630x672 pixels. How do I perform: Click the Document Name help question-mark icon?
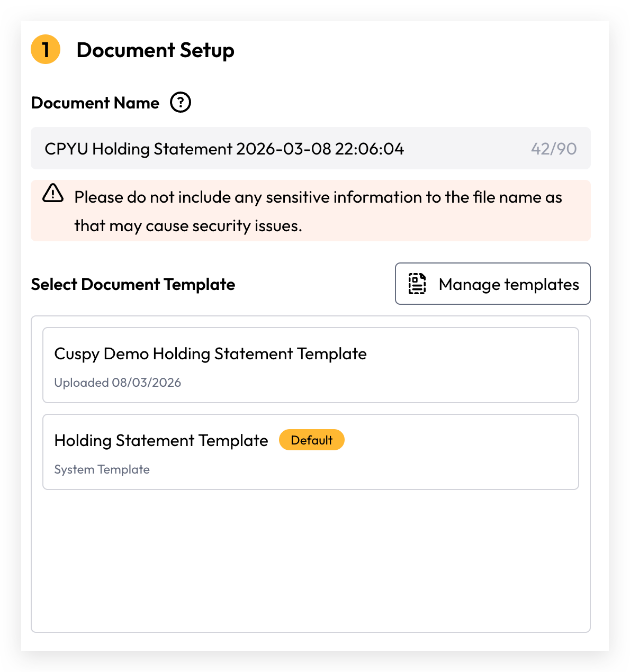(x=180, y=102)
